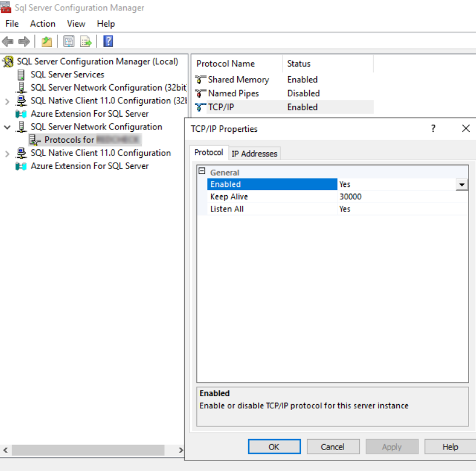The height and width of the screenshot is (471, 476).
Task: Open the Enabled value dropdown
Action: [x=461, y=184]
